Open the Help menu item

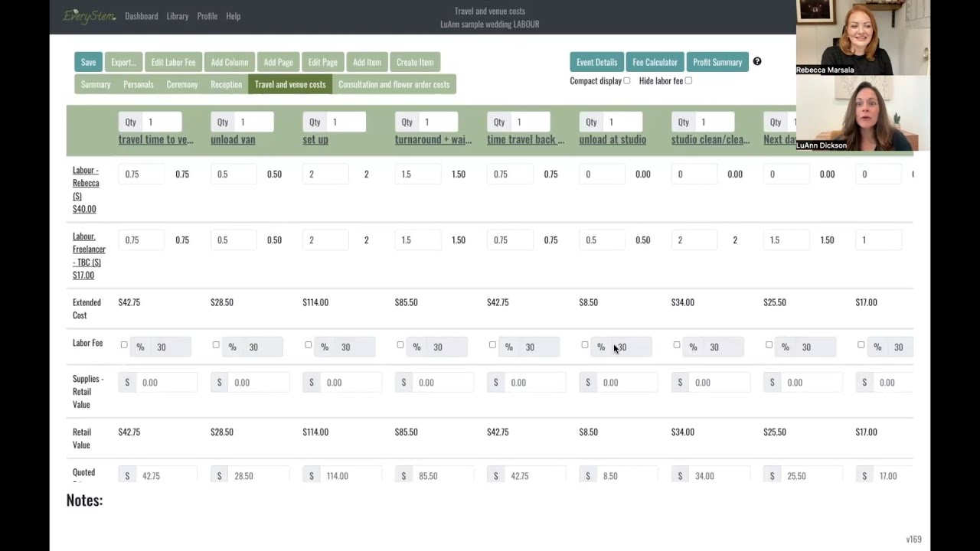tap(234, 16)
